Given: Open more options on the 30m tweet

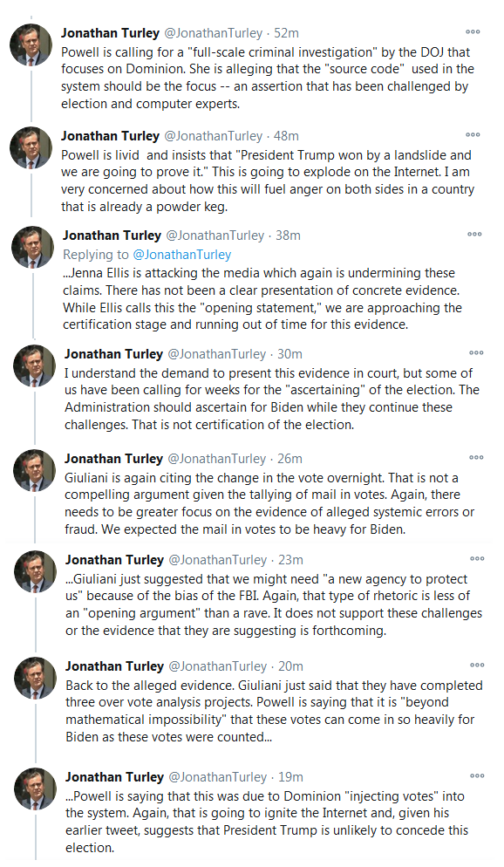Looking at the screenshot, I should pyautogui.click(x=476, y=352).
